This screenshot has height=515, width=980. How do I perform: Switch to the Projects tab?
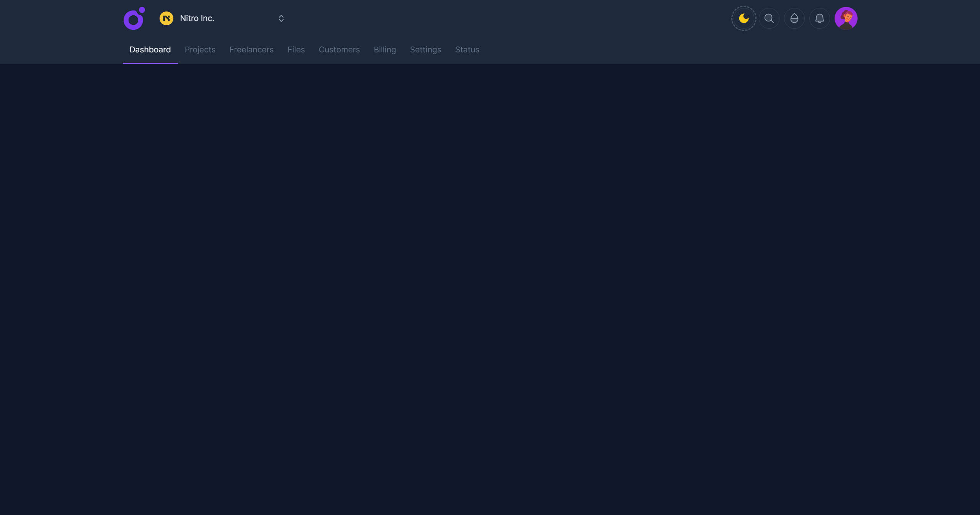point(200,50)
